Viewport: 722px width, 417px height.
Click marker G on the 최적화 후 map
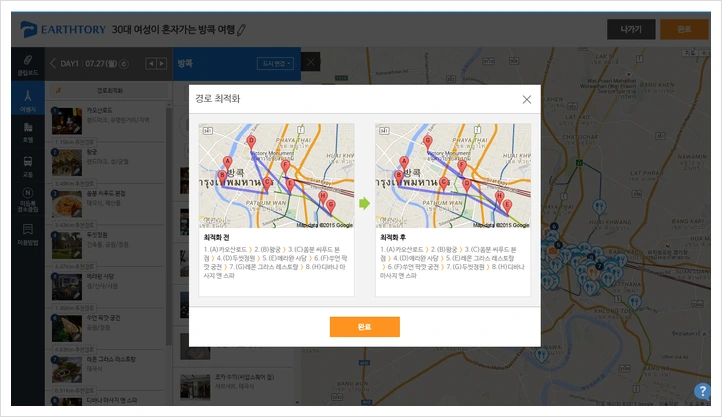click(428, 142)
